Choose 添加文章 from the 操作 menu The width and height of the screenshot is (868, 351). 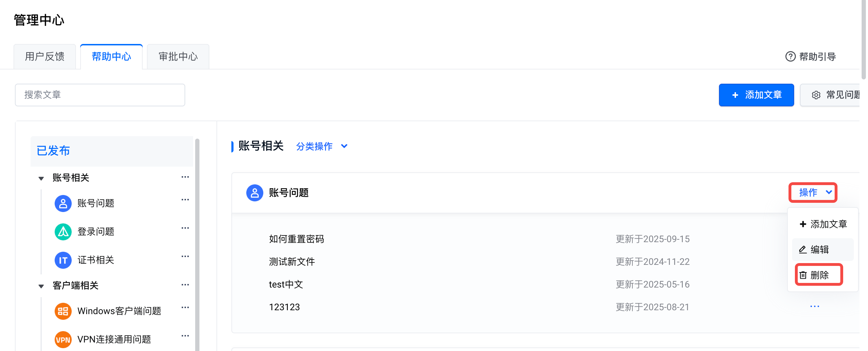[x=823, y=224]
